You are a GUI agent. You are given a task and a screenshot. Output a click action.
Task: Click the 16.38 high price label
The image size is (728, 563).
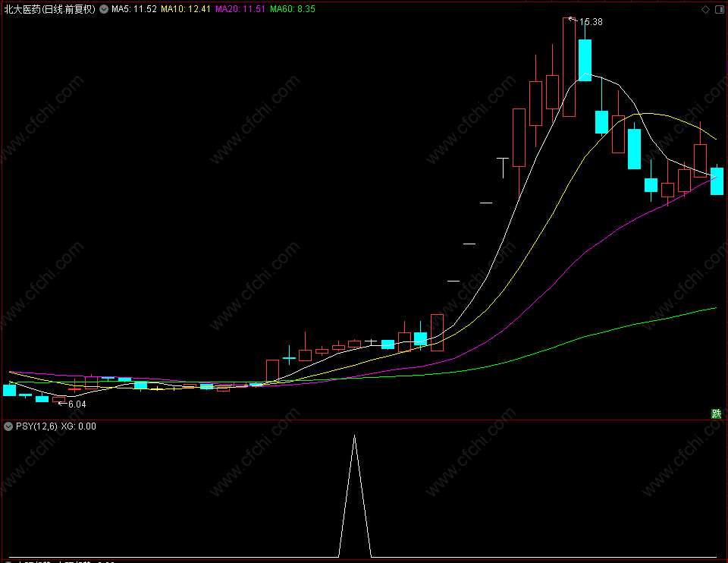(591, 22)
